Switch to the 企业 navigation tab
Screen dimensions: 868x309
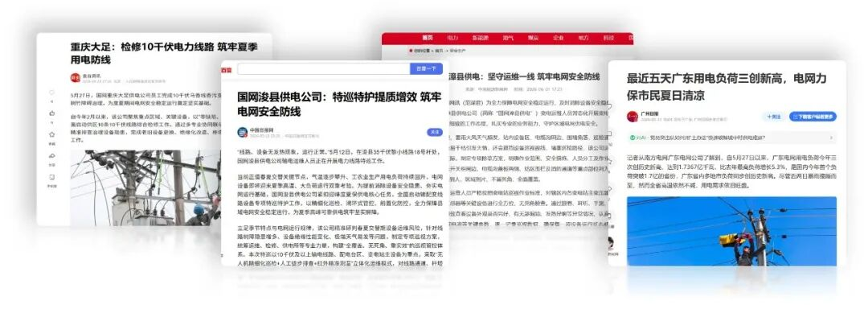[558, 38]
